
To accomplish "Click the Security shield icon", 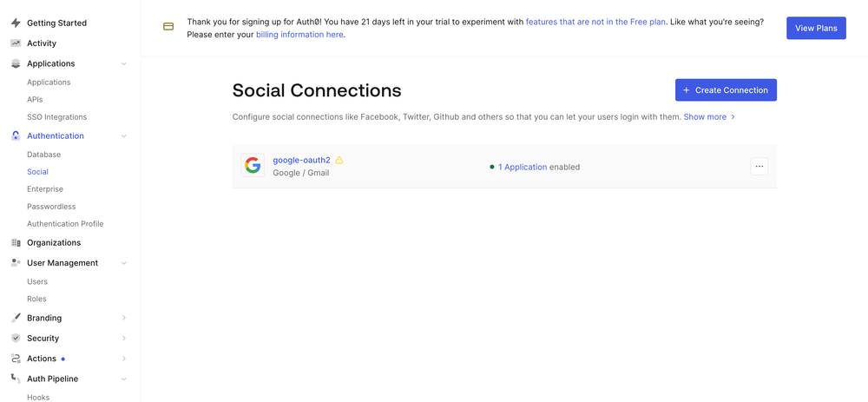I will (16, 338).
